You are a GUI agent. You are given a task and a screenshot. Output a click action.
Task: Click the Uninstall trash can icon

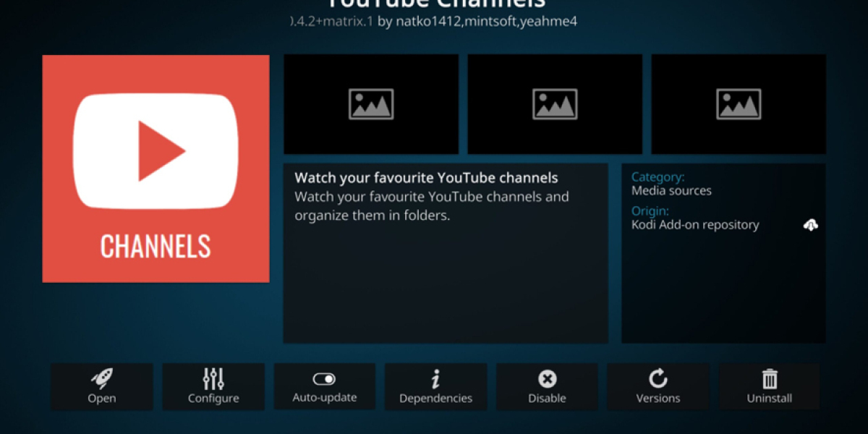click(x=770, y=378)
